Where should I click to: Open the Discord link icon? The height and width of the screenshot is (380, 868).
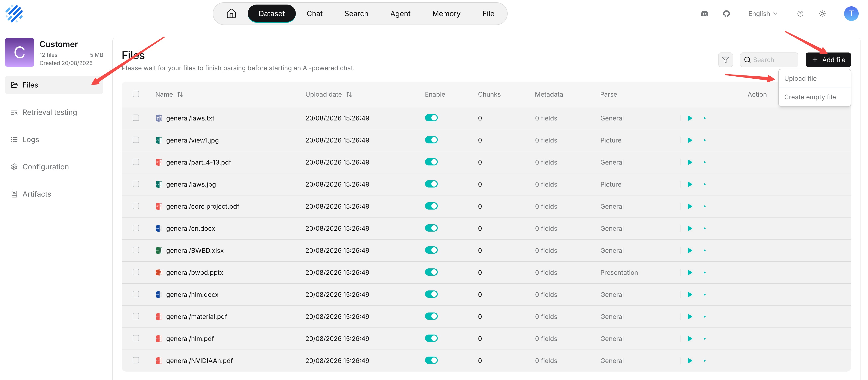(x=704, y=13)
